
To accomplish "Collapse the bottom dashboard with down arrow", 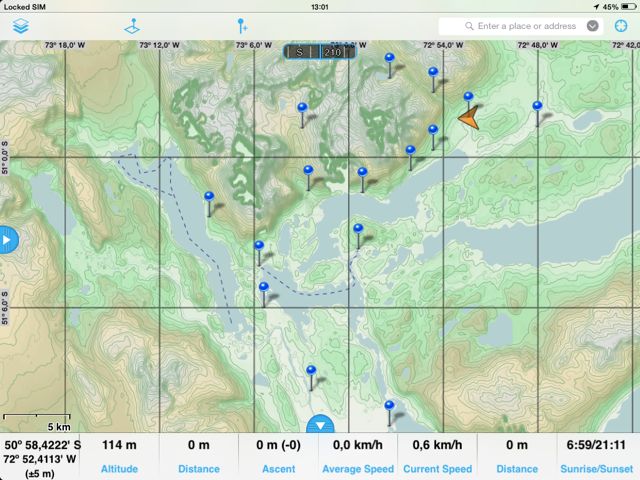I will click(320, 424).
